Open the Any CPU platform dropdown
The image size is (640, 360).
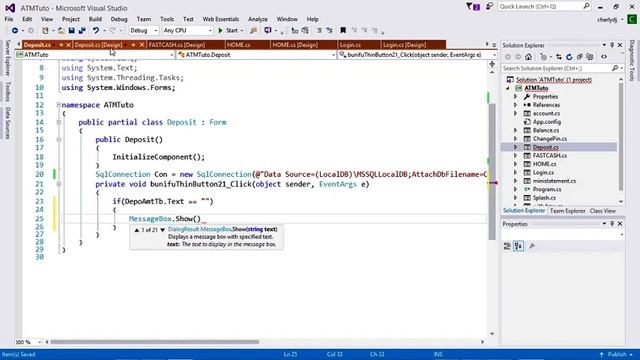(x=187, y=31)
